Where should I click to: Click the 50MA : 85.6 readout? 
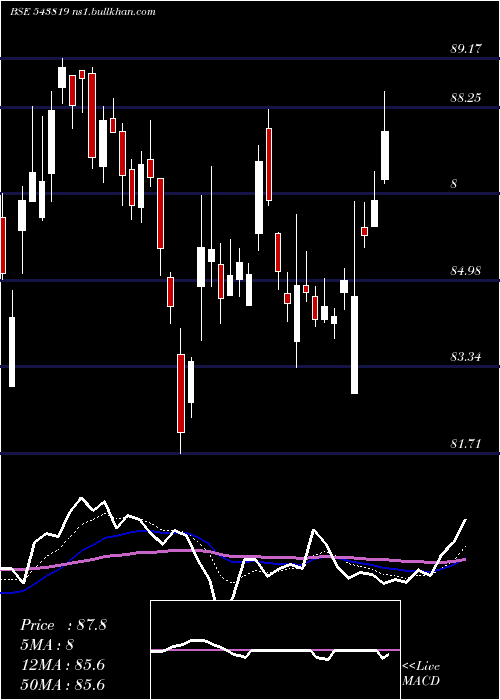tap(62, 685)
